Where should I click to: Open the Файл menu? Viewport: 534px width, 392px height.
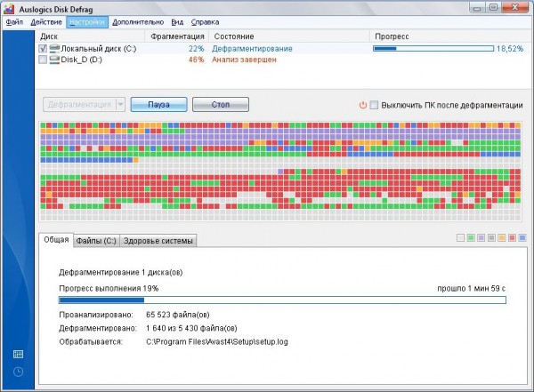[x=14, y=22]
